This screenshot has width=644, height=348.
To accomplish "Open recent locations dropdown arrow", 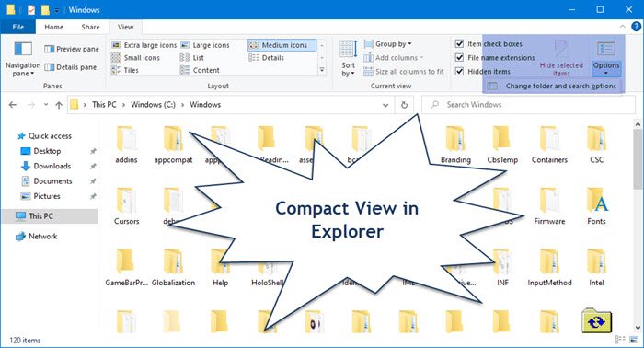I will [46, 105].
